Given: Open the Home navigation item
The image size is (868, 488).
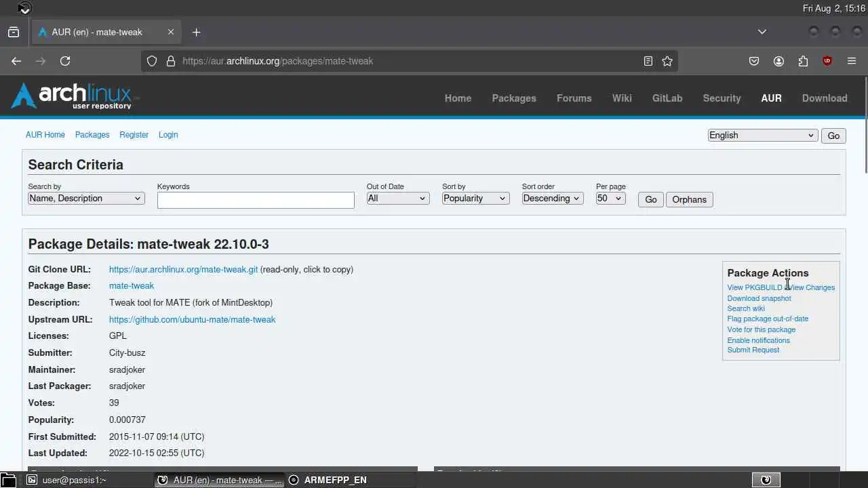Looking at the screenshot, I should click(x=458, y=98).
